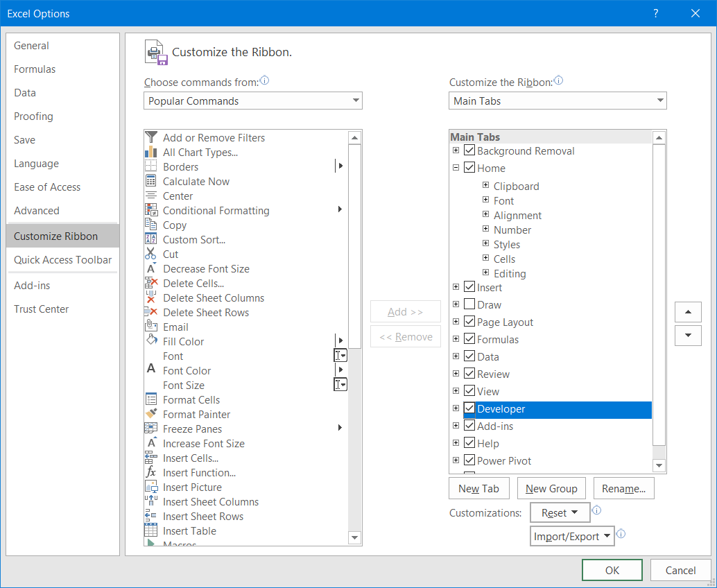The image size is (717, 588).
Task: Enable the Draw tab checkbox
Action: [469, 304]
